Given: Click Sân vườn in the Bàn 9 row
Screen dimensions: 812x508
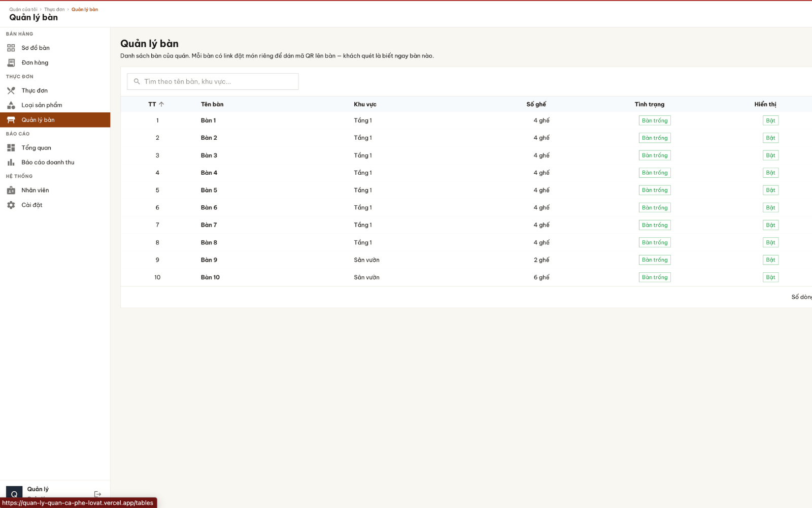Looking at the screenshot, I should [x=366, y=260].
